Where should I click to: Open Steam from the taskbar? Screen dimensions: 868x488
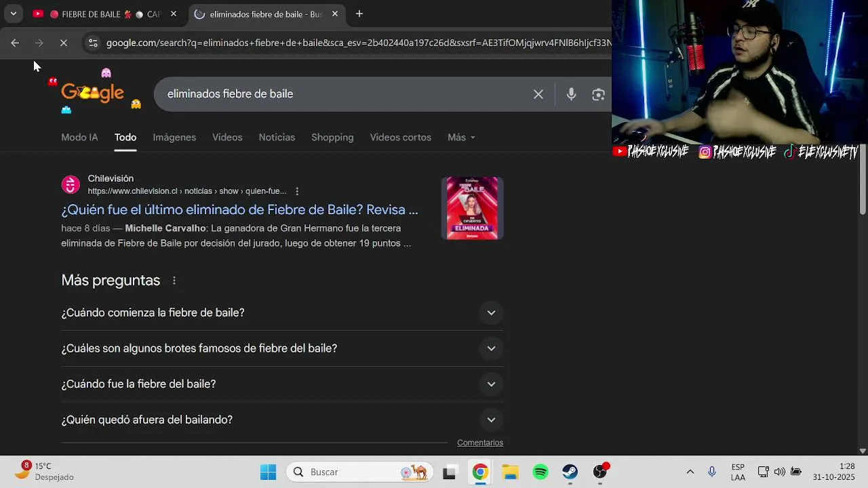(x=570, y=472)
